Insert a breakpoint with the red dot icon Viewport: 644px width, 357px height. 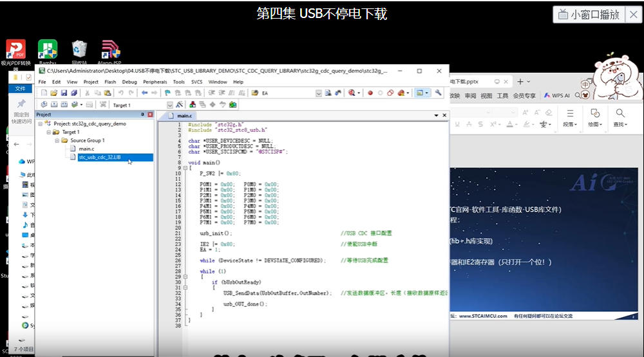[x=370, y=93]
